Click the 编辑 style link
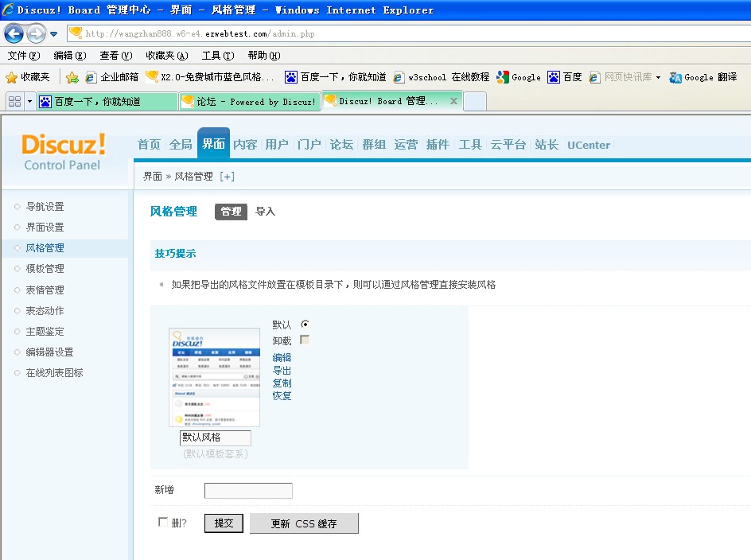 click(282, 357)
